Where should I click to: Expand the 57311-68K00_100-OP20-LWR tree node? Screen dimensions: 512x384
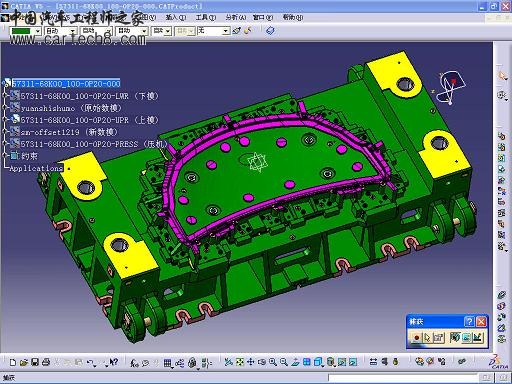click(5, 96)
